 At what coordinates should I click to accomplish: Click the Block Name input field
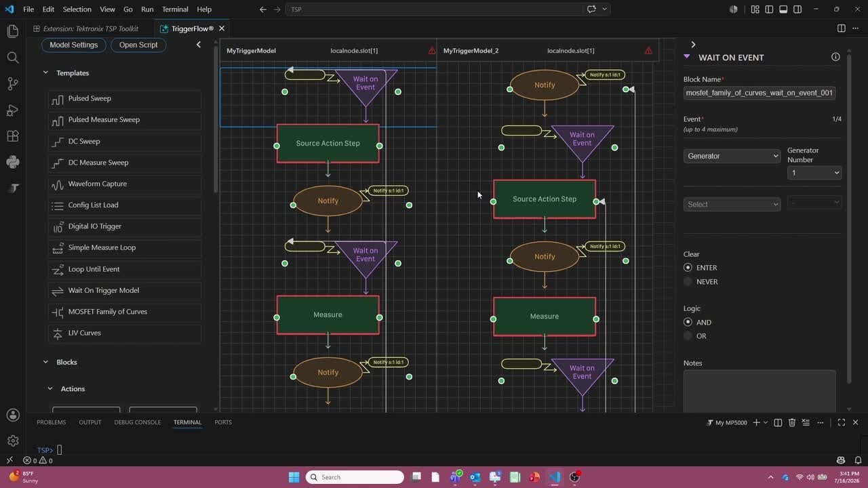(x=759, y=93)
